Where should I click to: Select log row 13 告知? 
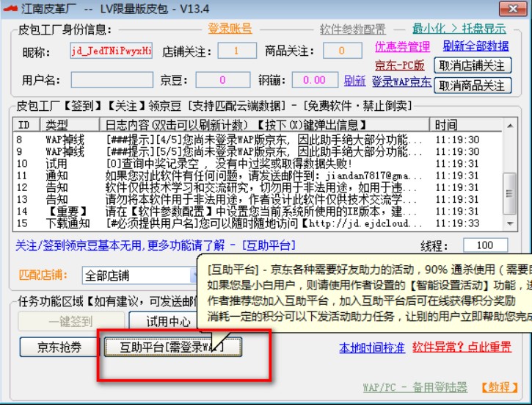[257, 199]
